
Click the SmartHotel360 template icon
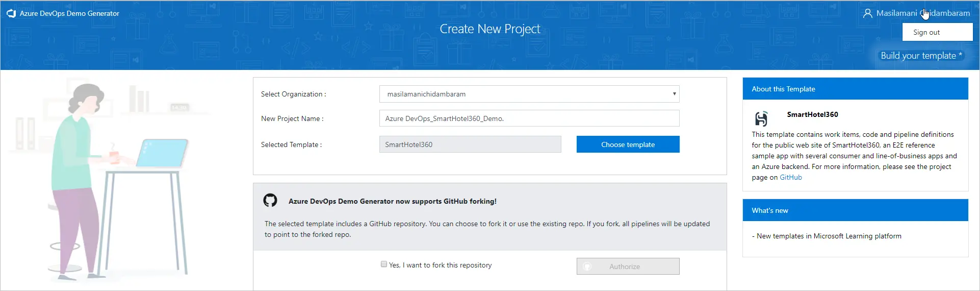click(761, 119)
